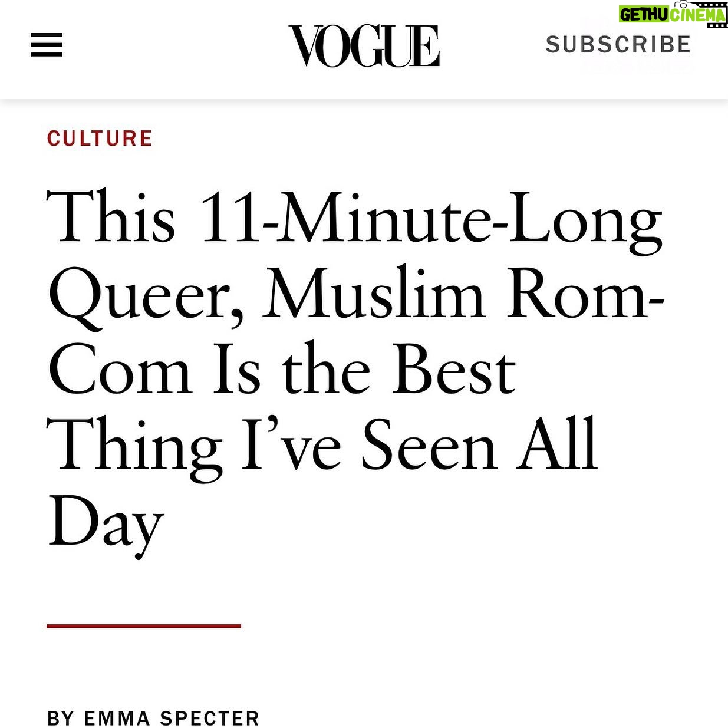The image size is (728, 728).
Task: Click the word 'BY' in the byline
Action: coord(61,718)
